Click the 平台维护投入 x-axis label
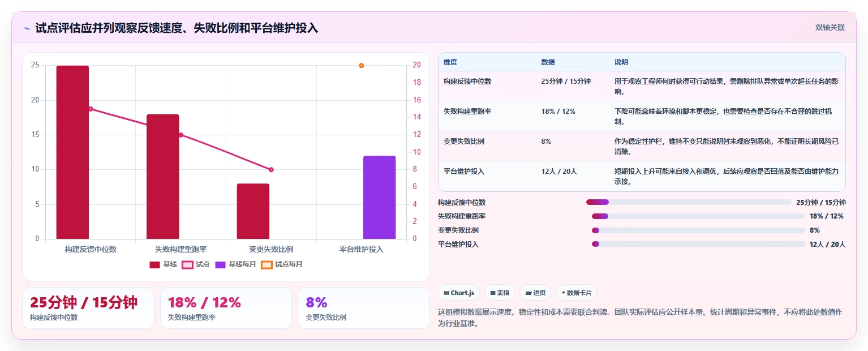 click(362, 249)
